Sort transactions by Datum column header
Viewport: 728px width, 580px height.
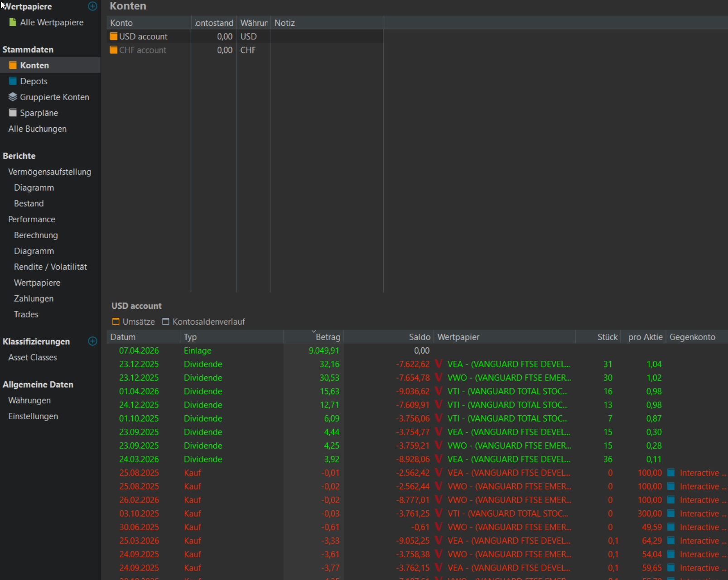point(123,337)
